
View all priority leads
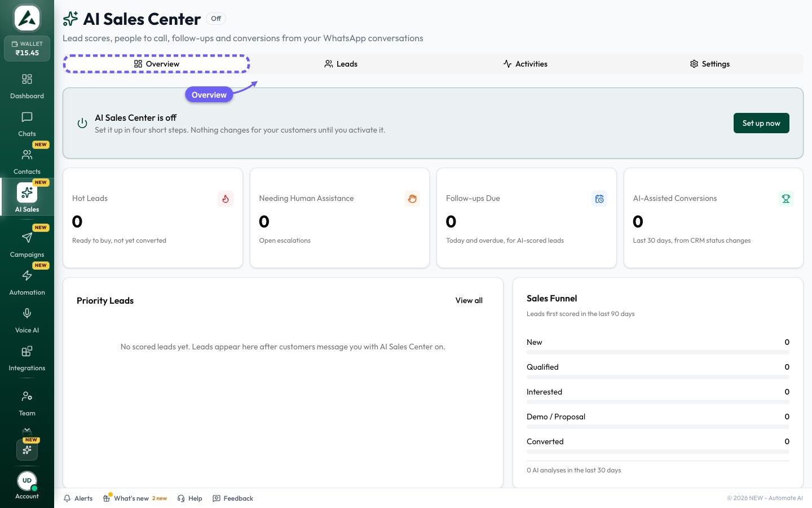[469, 300]
